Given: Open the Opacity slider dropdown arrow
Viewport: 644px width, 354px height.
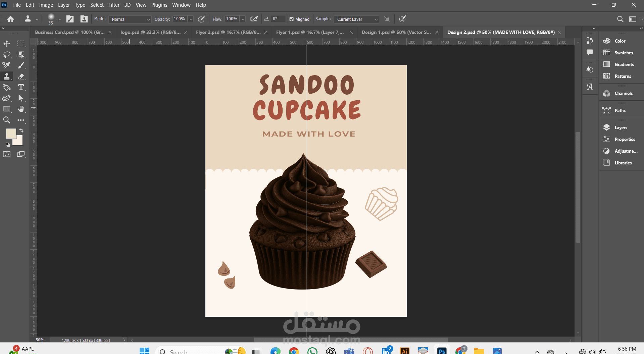Looking at the screenshot, I should pyautogui.click(x=191, y=19).
